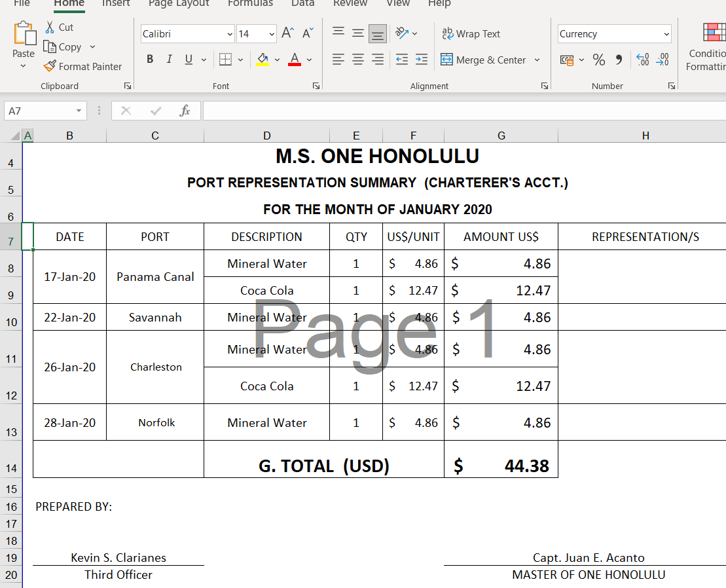Image resolution: width=726 pixels, height=588 pixels.
Task: Toggle Bottom Align button
Action: pyautogui.click(x=377, y=34)
